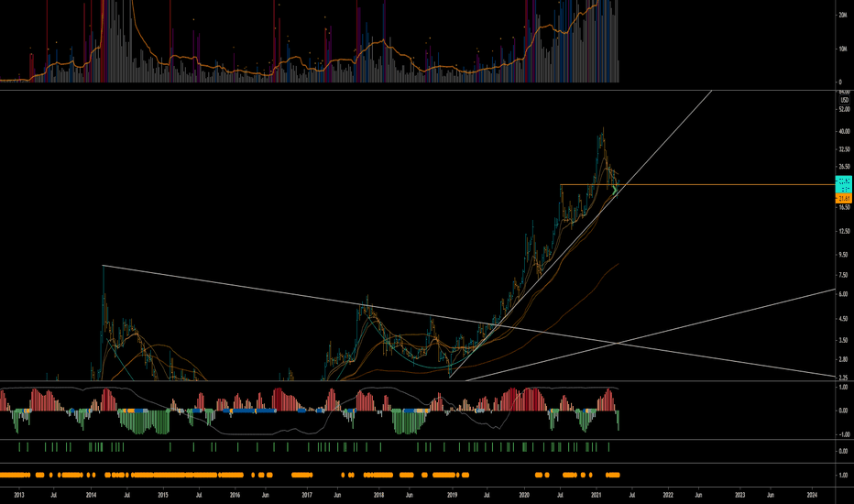Click the 20M volume axis label
Screen dimensions: 854x504
click(x=843, y=16)
